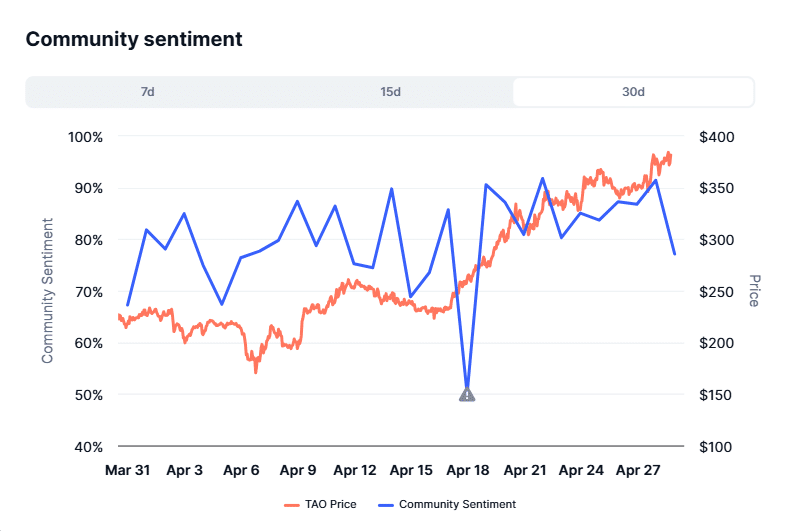Image resolution: width=797 pixels, height=531 pixels.
Task: Select the 15d time range tab
Action: click(390, 92)
